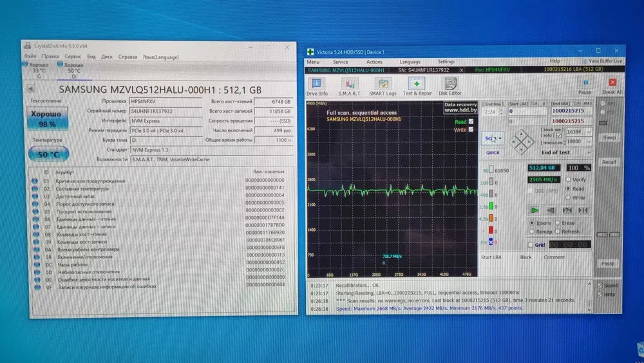
Task: Click the left arrow in navigation diamond
Action: [x=513, y=142]
